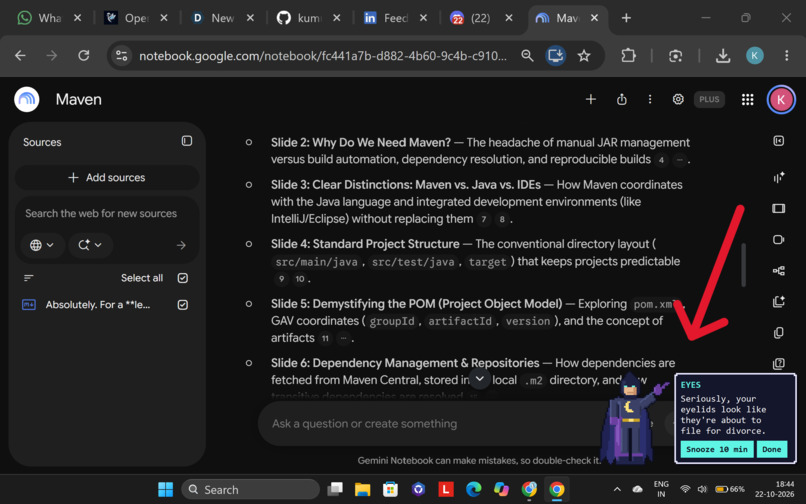Image resolution: width=806 pixels, height=504 pixels.
Task: View site information icon
Action: tap(122, 56)
